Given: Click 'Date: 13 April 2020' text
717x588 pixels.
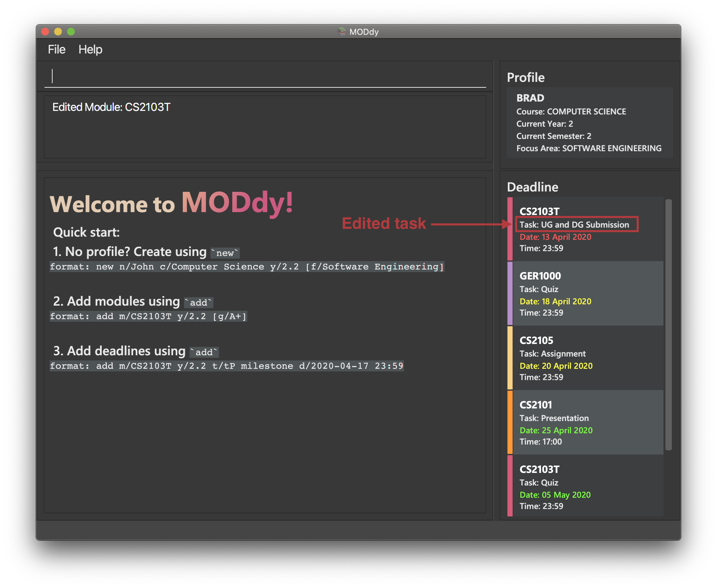Looking at the screenshot, I should 555,237.
